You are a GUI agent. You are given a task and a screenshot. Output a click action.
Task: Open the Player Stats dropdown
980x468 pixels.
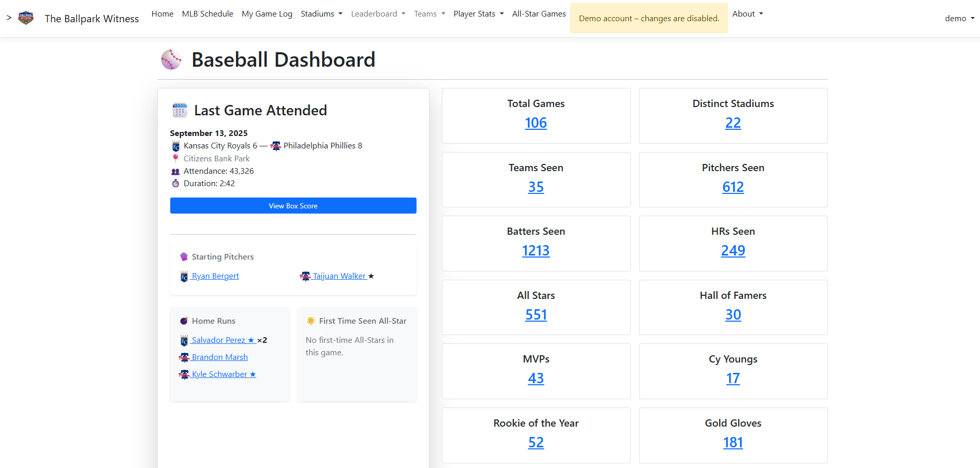(478, 14)
